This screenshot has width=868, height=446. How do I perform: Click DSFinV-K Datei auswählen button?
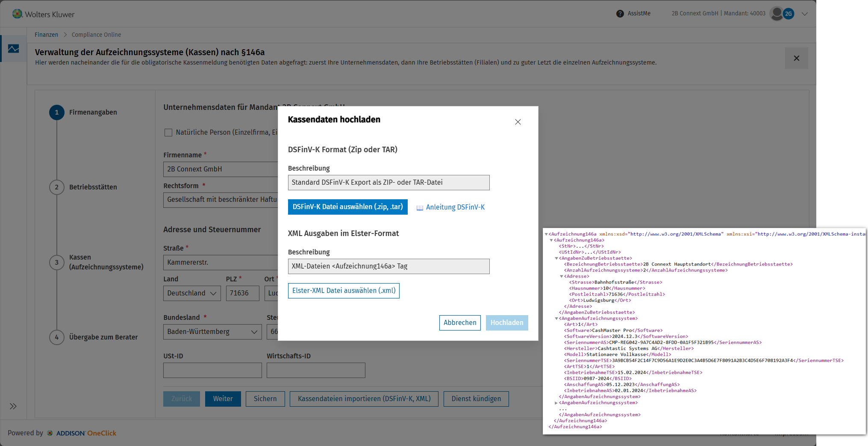(x=347, y=207)
